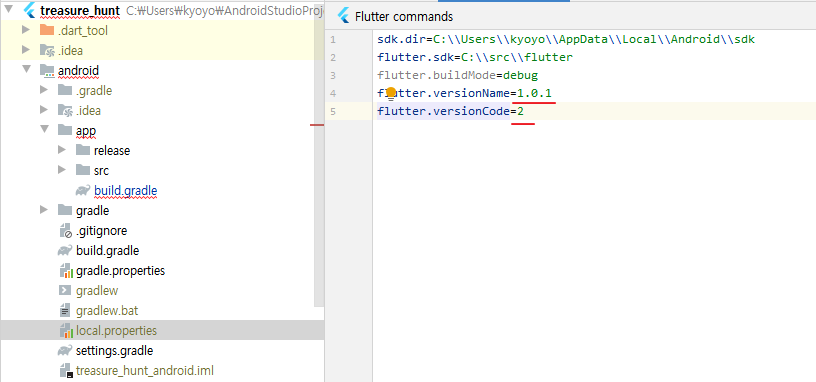Expand the release folder arrow
816x382 pixels.
point(62,150)
